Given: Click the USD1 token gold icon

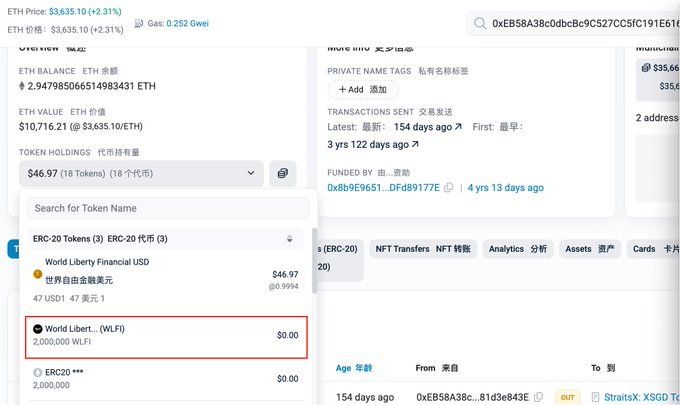Looking at the screenshot, I should [x=38, y=274].
